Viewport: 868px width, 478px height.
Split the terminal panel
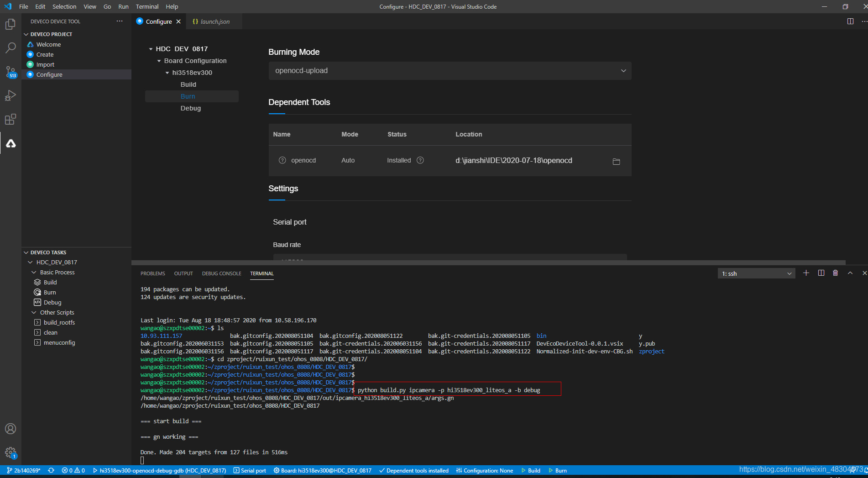pos(821,273)
